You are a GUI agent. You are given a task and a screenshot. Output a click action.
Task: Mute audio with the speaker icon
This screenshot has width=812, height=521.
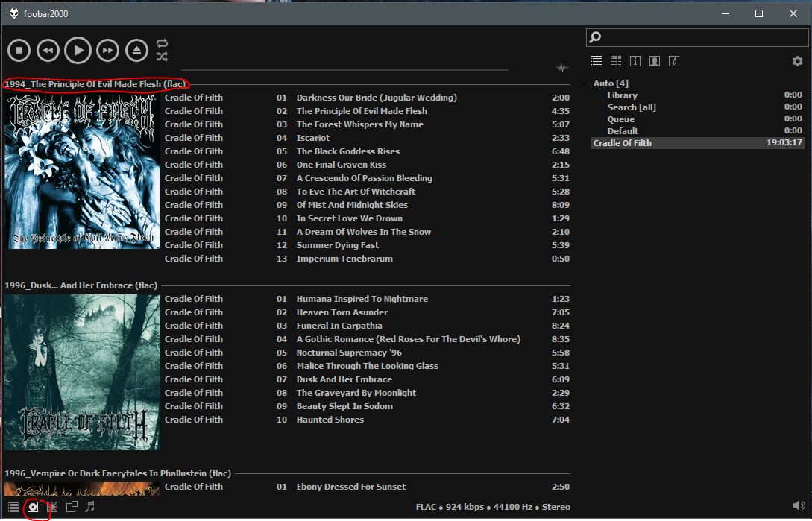799,507
